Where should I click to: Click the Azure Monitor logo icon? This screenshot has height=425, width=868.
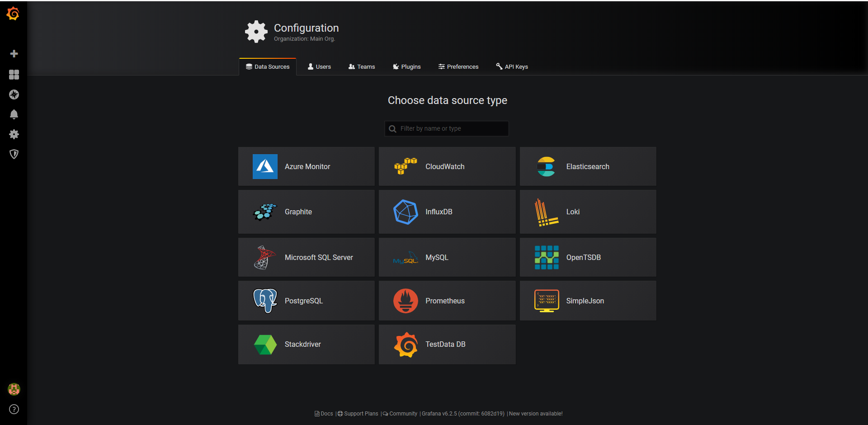265,166
